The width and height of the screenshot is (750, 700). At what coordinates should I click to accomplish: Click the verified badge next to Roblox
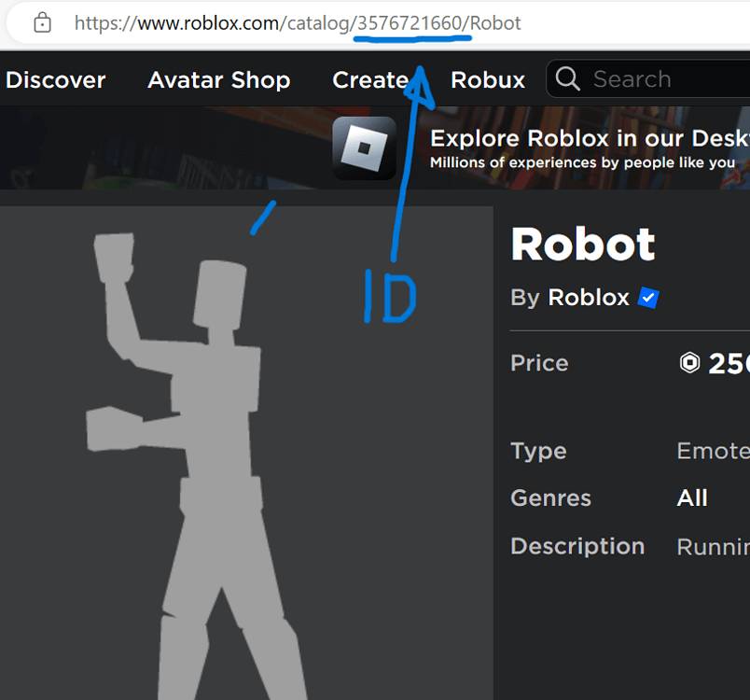pyautogui.click(x=648, y=298)
